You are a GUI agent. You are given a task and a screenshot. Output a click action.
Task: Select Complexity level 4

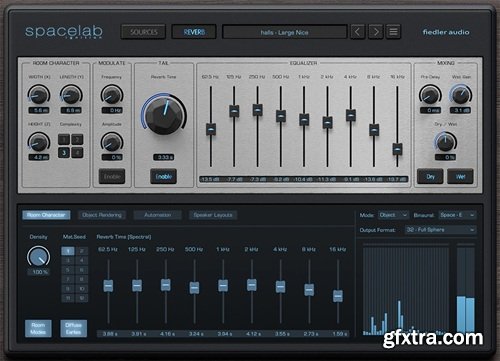[x=77, y=153]
